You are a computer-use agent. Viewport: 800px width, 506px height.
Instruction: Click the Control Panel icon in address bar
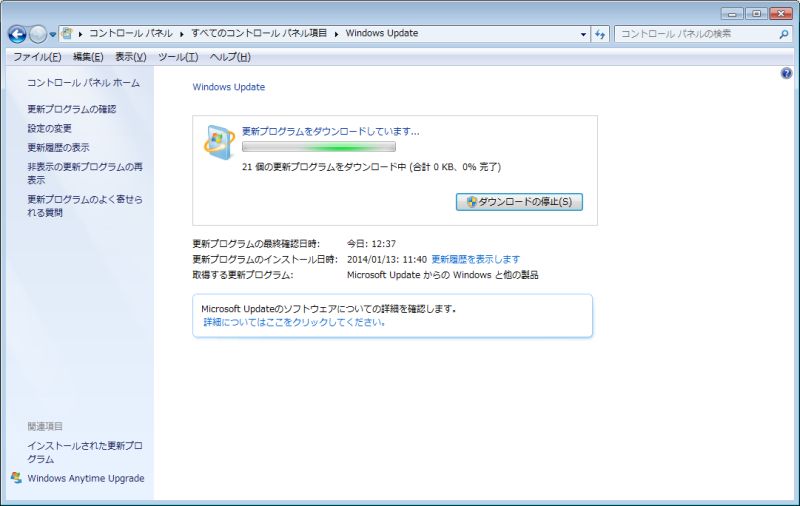pos(67,34)
